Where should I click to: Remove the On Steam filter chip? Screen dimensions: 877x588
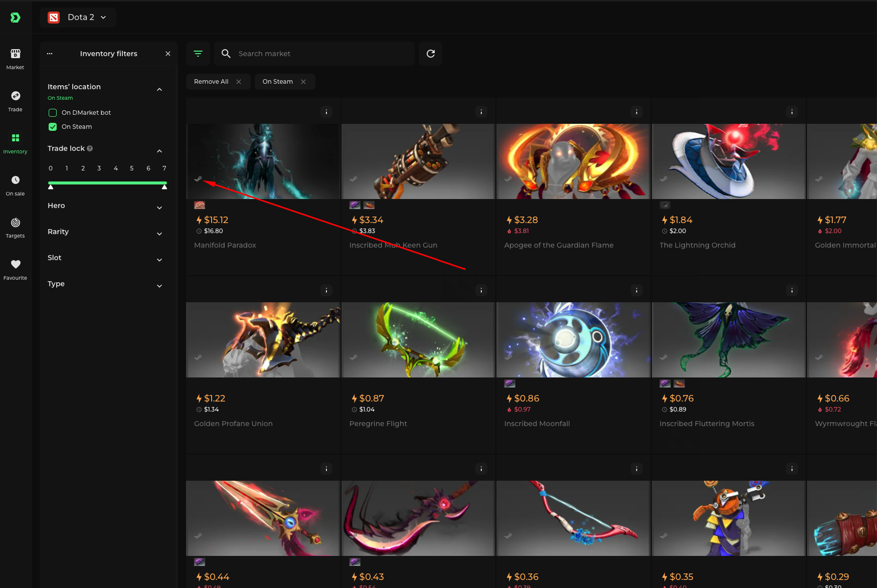[303, 82]
